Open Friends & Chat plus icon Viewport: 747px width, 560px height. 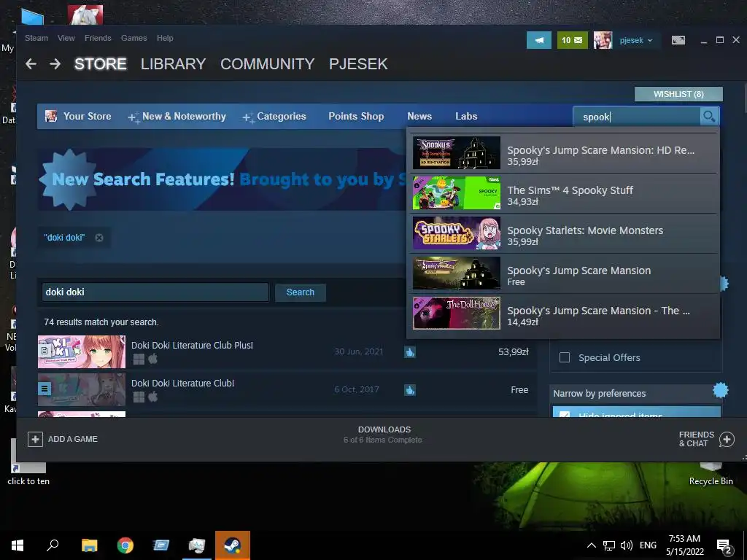click(x=727, y=439)
